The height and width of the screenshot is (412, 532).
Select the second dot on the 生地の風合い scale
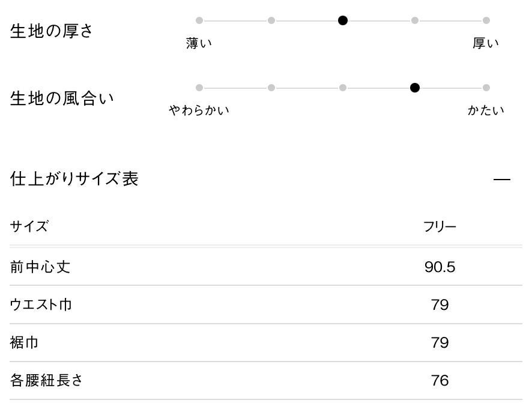tap(271, 88)
